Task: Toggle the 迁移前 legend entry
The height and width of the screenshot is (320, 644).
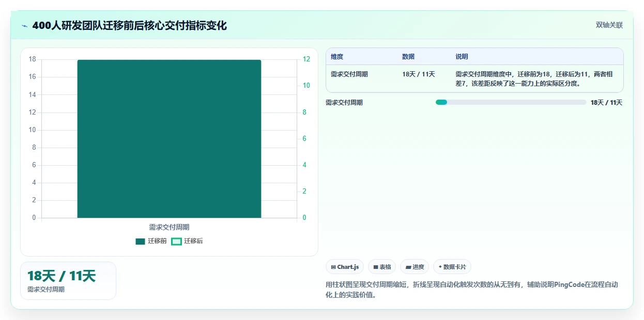Action: click(x=151, y=241)
